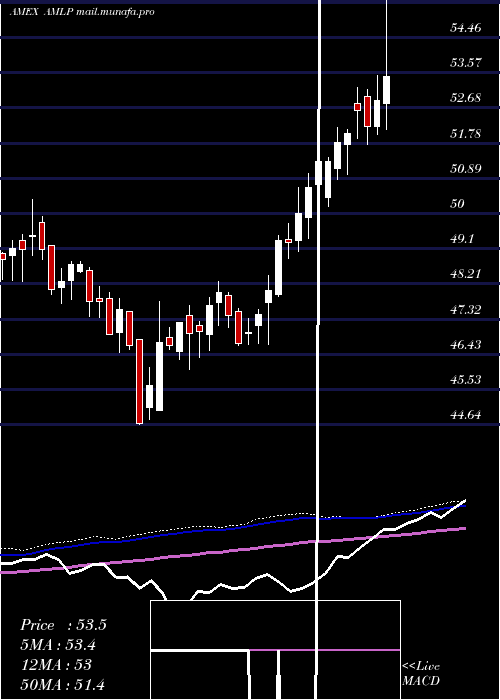Click the 44.64 price axis label
This screenshot has width=500, height=700.
click(x=466, y=415)
